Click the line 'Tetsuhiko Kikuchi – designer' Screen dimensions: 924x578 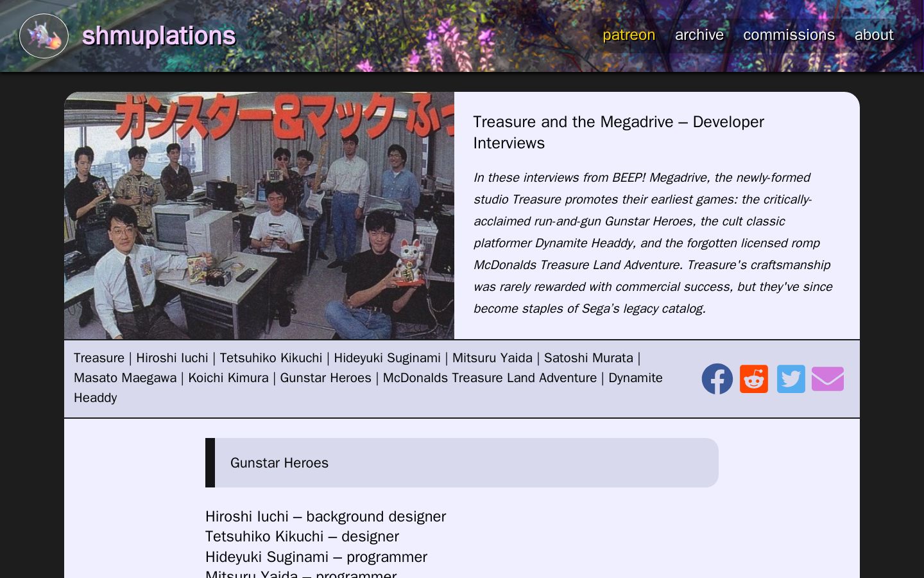[302, 536]
